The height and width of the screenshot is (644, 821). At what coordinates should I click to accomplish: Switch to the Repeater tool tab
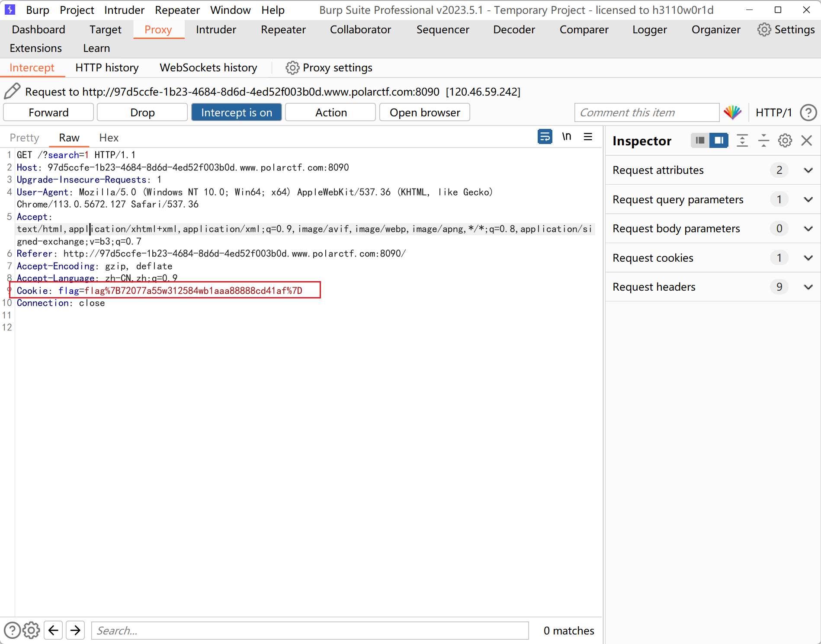tap(283, 29)
